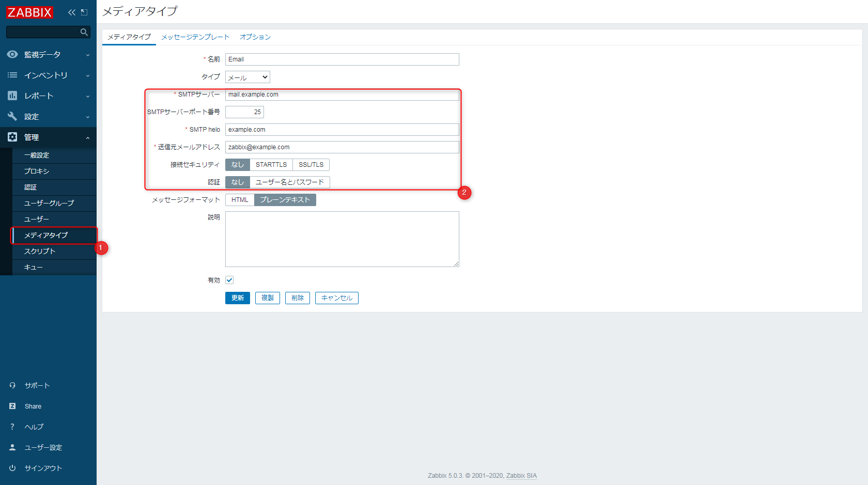Click the レポート chart icon

coord(12,96)
